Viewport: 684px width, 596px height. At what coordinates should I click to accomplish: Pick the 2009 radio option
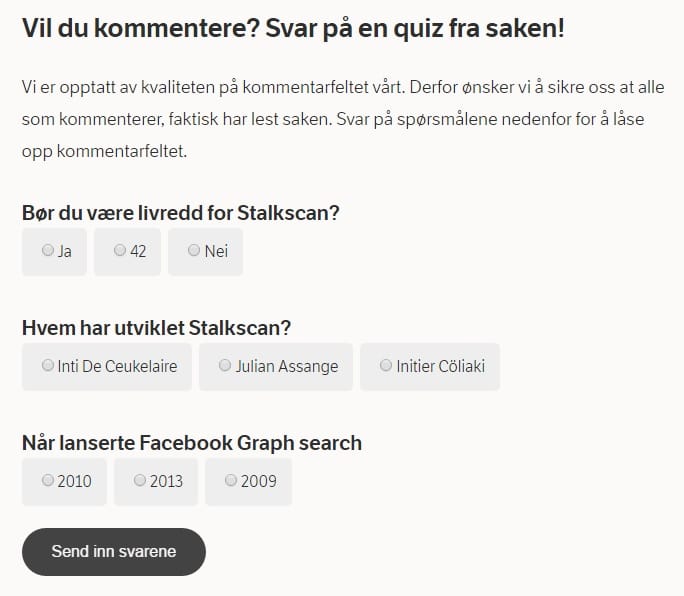click(231, 481)
